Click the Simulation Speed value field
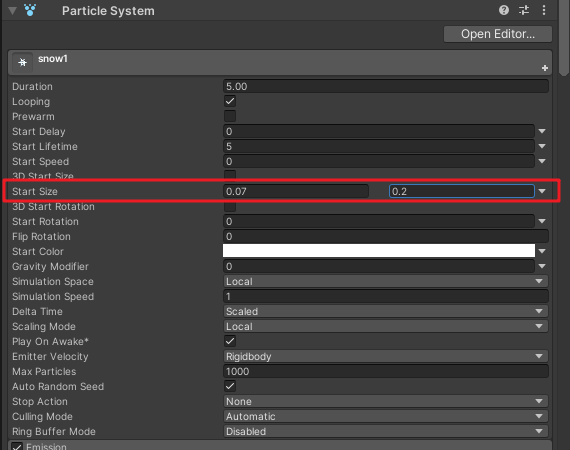Screen dimensions: 570x450 (x=386, y=296)
